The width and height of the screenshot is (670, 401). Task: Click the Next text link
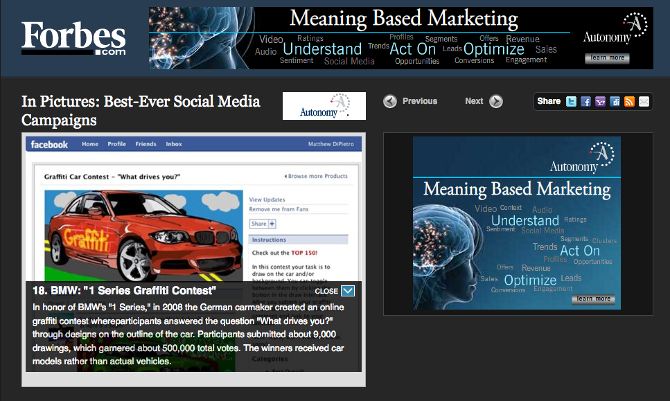(x=474, y=101)
